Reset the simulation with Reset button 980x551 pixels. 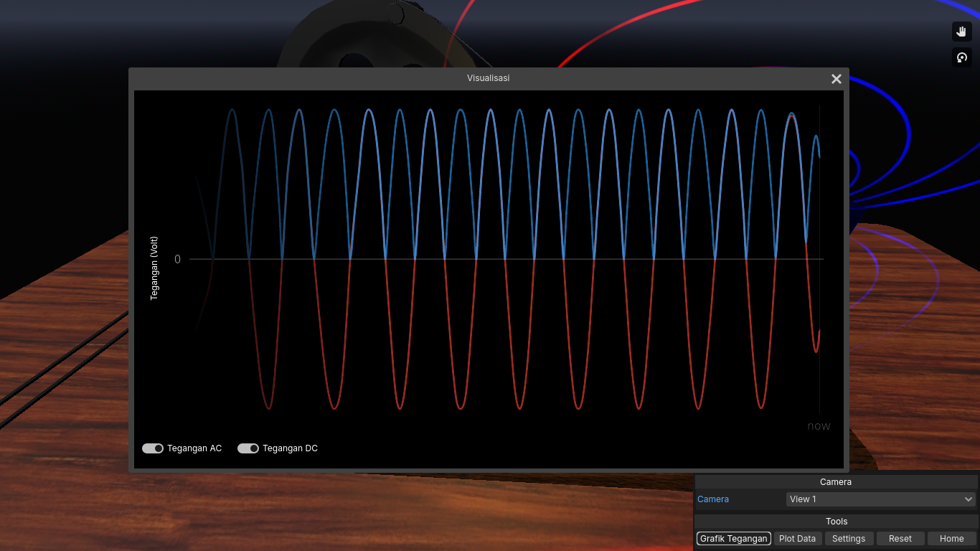click(x=900, y=539)
